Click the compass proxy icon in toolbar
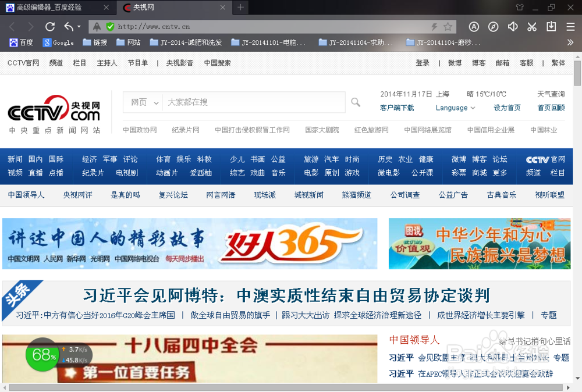This screenshot has width=582, height=392. (493, 26)
